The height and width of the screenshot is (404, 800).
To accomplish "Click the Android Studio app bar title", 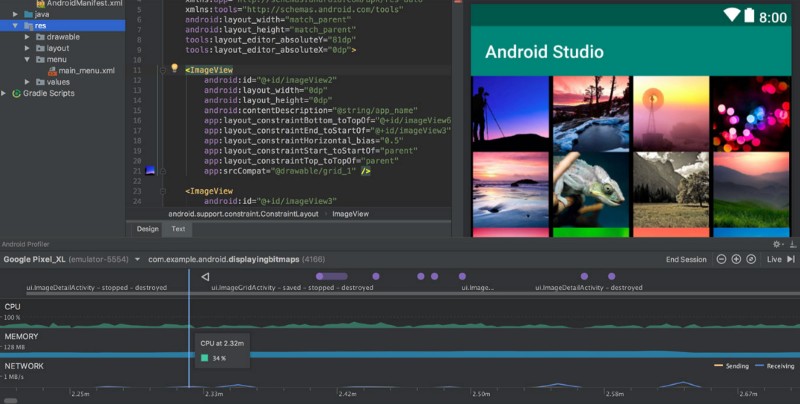I will pos(544,52).
